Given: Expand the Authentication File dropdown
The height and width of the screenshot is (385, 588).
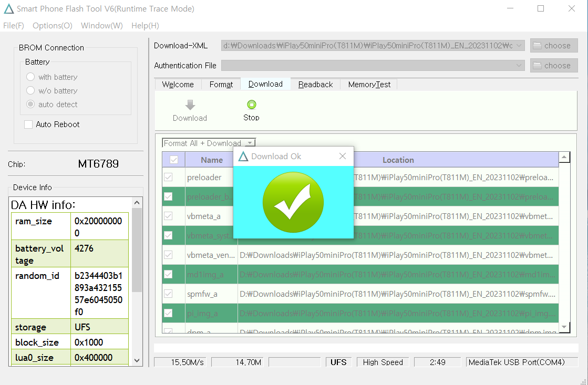Looking at the screenshot, I should point(519,66).
